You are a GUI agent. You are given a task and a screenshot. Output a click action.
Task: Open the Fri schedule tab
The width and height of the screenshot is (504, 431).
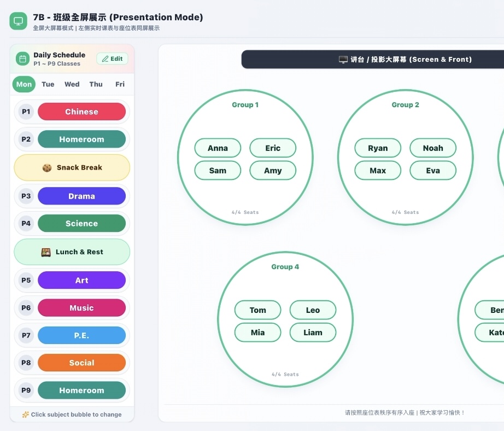(x=120, y=84)
